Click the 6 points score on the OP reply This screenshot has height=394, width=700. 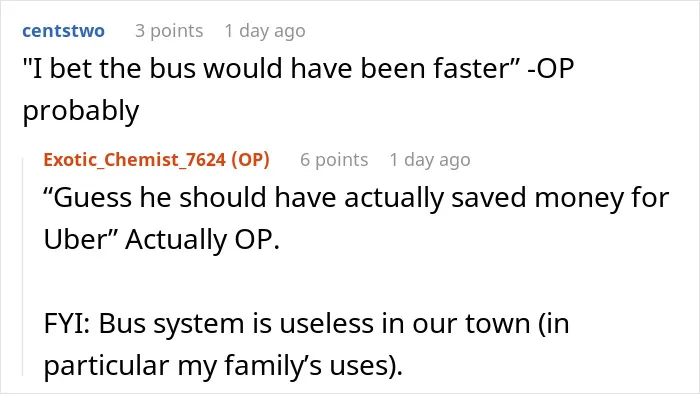[x=334, y=160]
